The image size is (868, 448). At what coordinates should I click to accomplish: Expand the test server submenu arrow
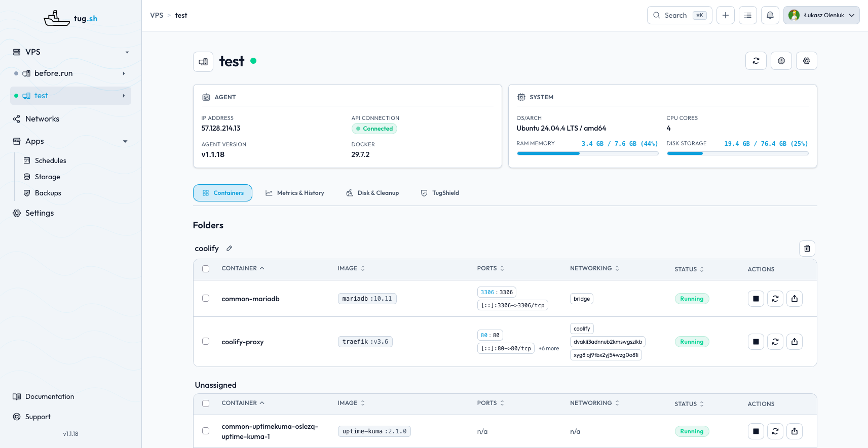tap(124, 96)
